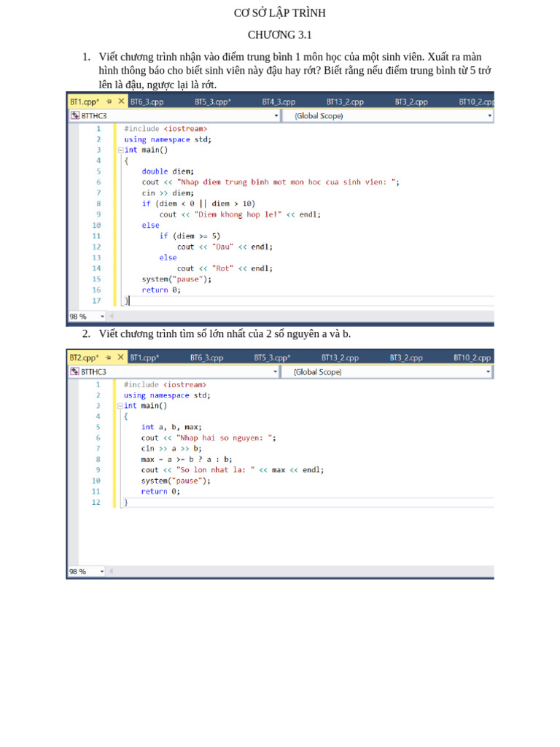
Task: Switch to BT10_2.cpp tab in first editor
Action: pos(476,102)
